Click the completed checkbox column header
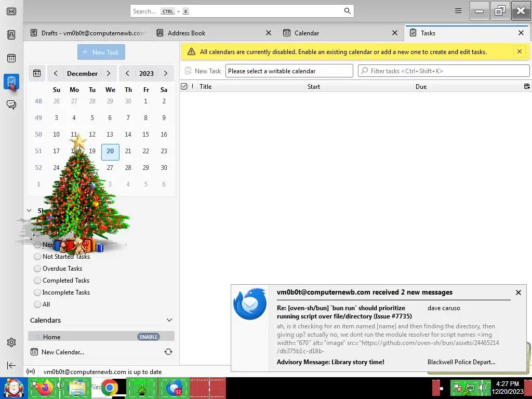The height and width of the screenshot is (399, 532). click(184, 86)
